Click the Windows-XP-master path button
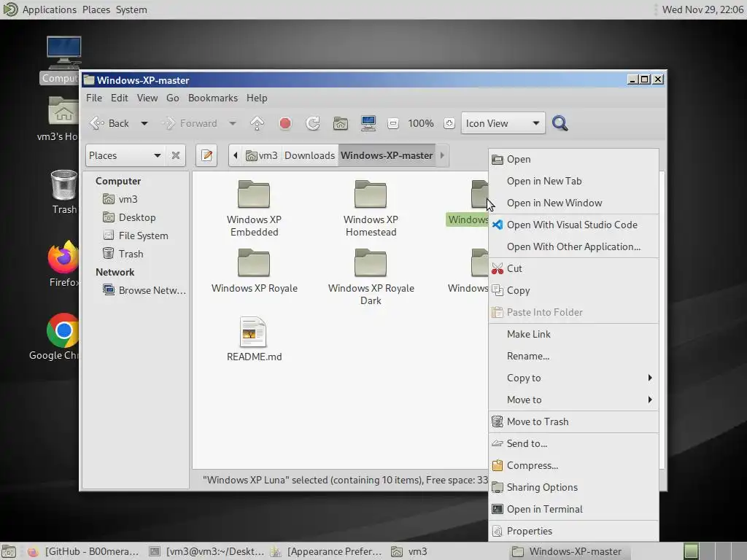The width and height of the screenshot is (747, 560). pos(387,155)
